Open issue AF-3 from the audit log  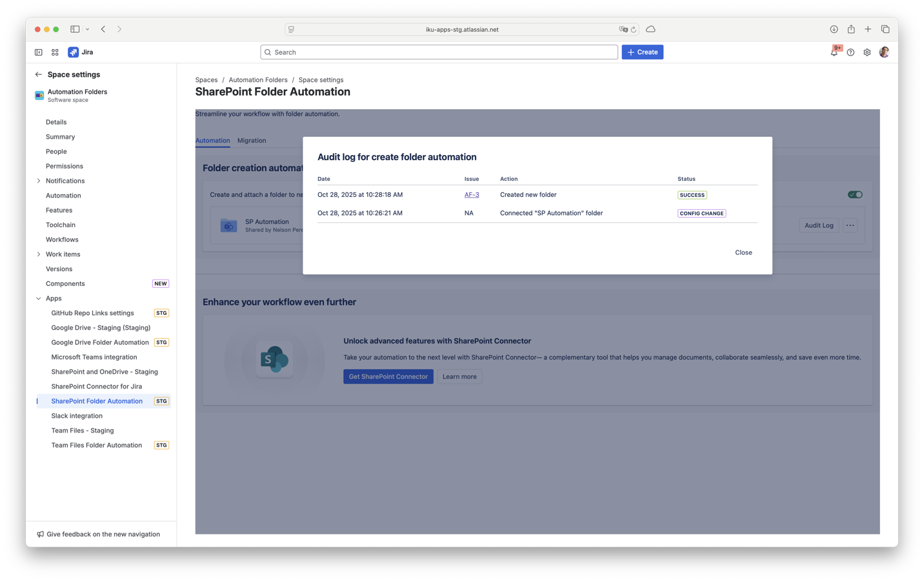point(472,194)
